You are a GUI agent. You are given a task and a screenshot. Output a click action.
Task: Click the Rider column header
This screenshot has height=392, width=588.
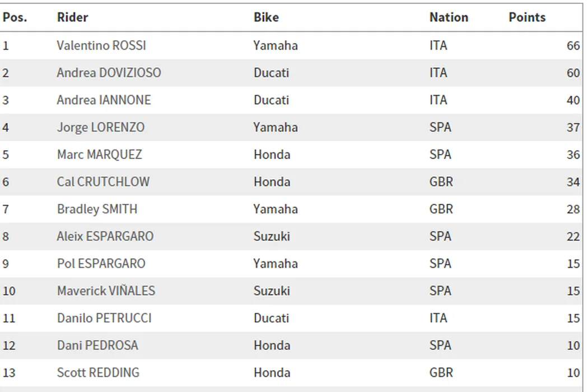[72, 17]
